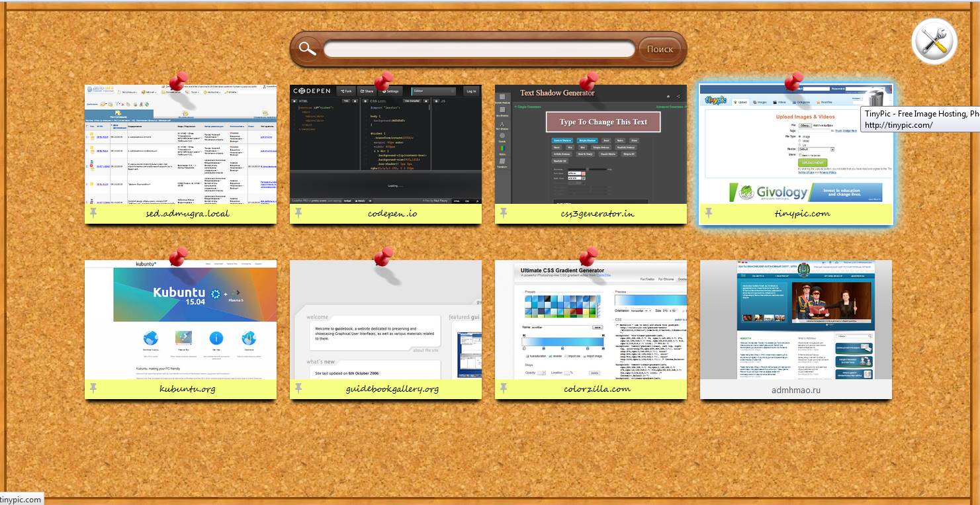Open the admhmao.ru site thumbnail
This screenshot has width=980, height=505.
coord(796,320)
